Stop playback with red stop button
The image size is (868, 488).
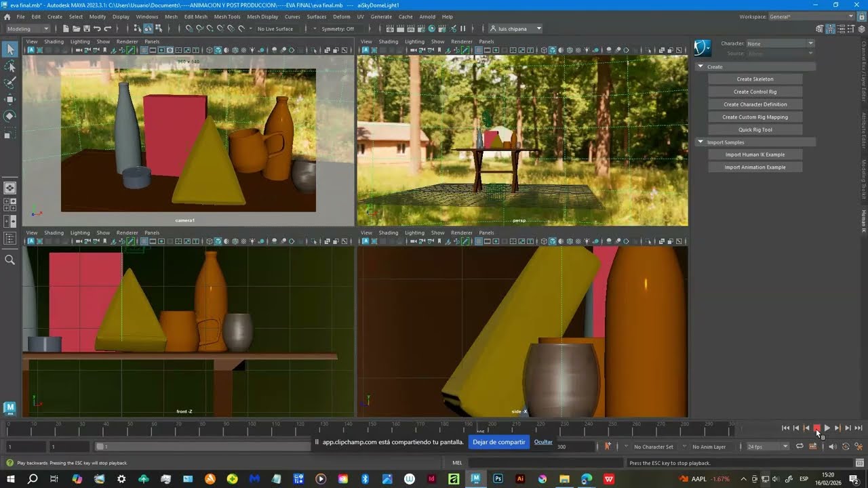point(816,428)
